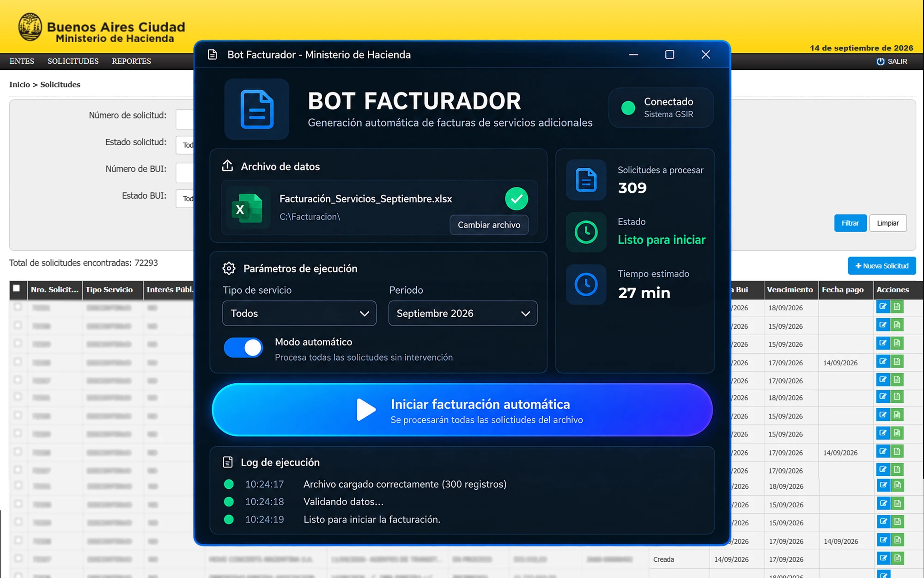Tick the select-all checkbox in the table header
Viewport: 924px width, 578px height.
coord(16,289)
